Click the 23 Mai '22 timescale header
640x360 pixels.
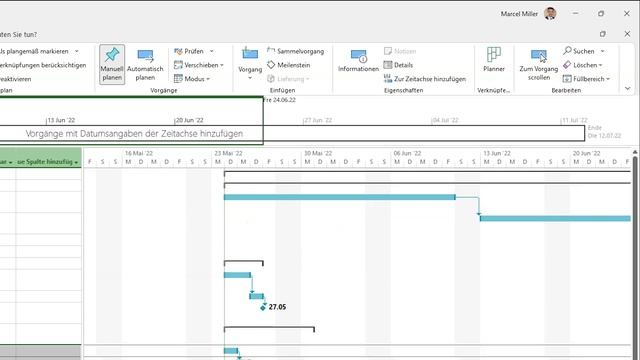[x=229, y=153]
